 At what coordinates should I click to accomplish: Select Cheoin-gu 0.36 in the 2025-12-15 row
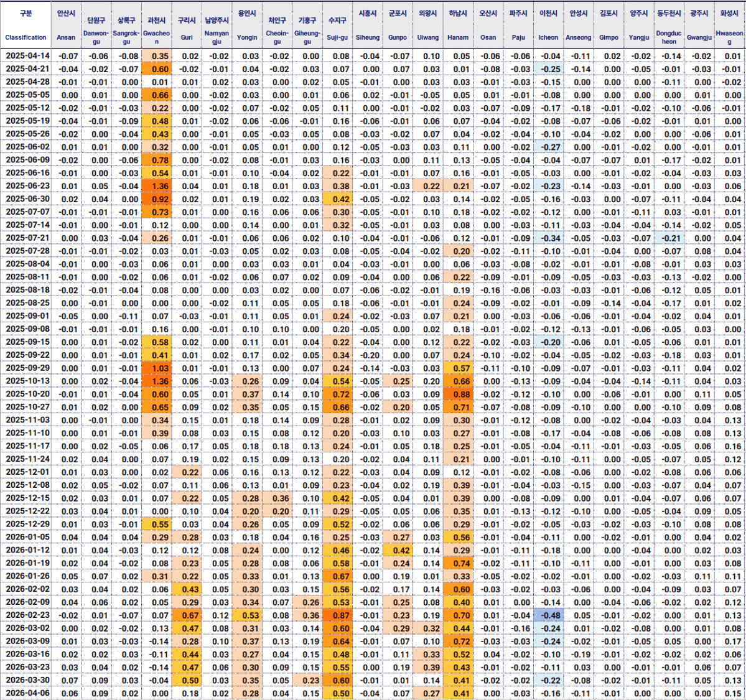pos(277,498)
